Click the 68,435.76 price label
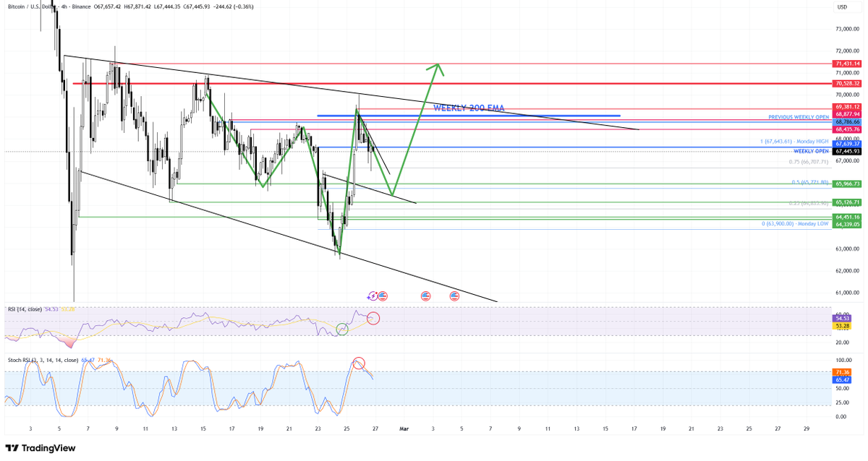Image resolution: width=868 pixels, height=461 pixels. [x=847, y=129]
